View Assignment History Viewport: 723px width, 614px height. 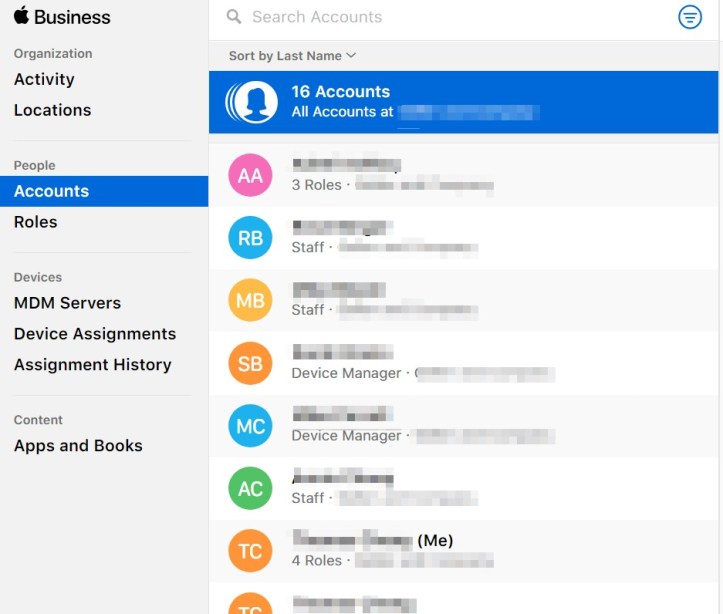[x=92, y=365]
